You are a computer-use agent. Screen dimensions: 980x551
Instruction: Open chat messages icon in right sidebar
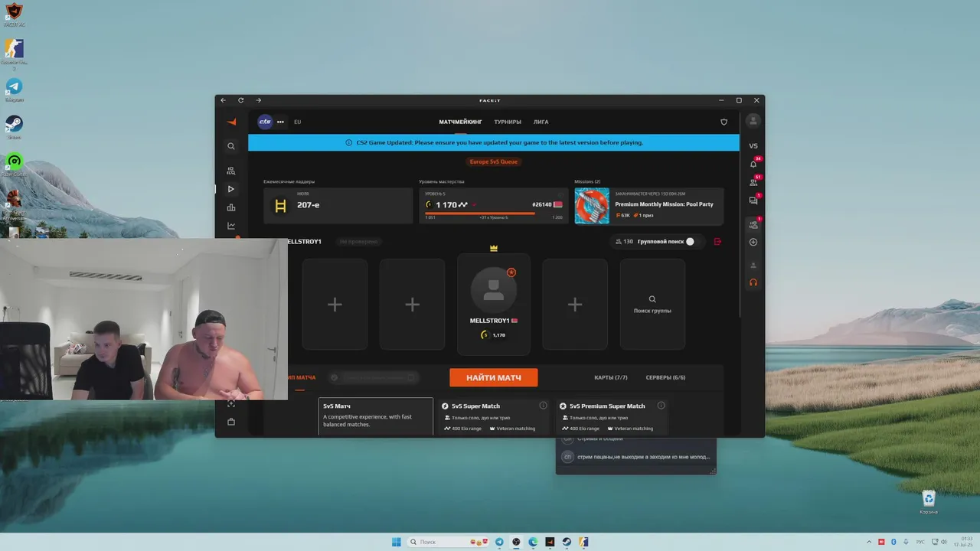pos(753,201)
